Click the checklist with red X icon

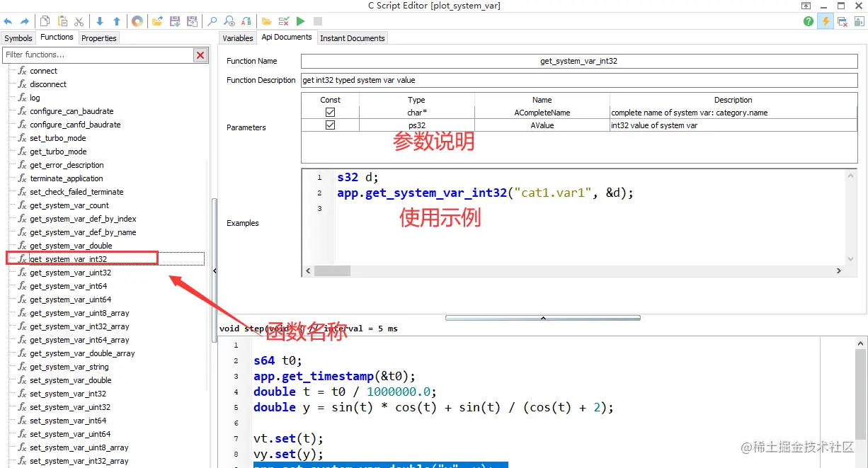coord(284,21)
